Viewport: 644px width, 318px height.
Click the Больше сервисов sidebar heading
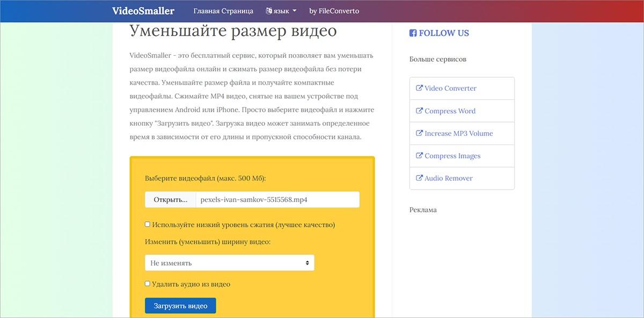438,59
